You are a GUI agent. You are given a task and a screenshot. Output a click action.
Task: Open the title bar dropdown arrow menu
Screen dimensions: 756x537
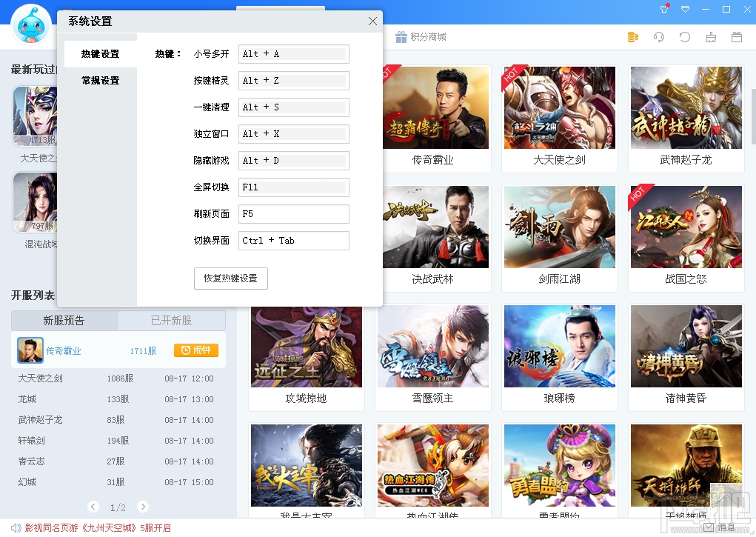(x=685, y=9)
